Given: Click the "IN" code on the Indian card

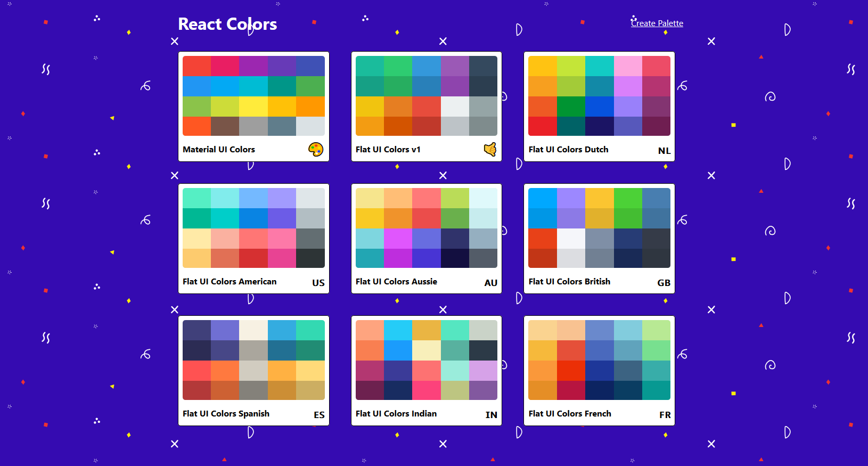Looking at the screenshot, I should 492,415.
